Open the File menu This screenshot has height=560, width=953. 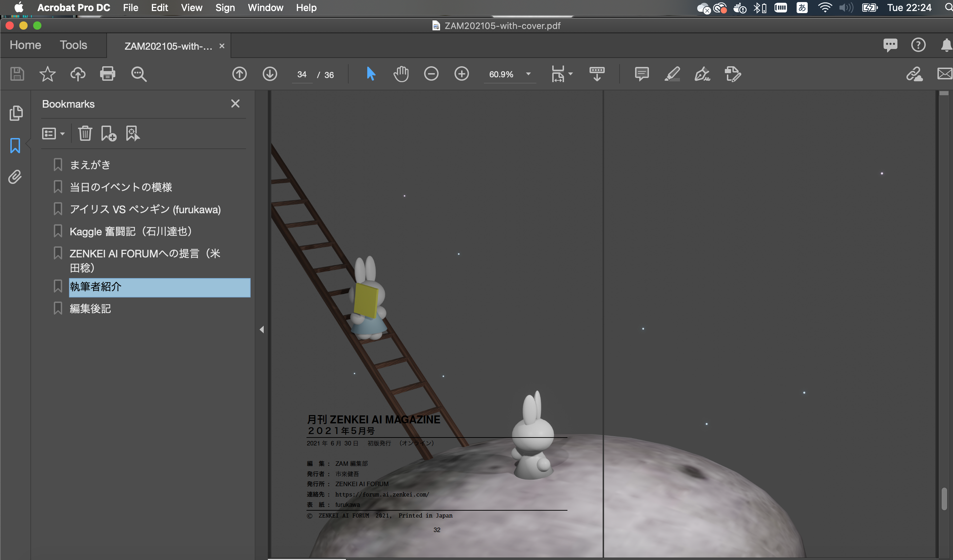point(130,8)
